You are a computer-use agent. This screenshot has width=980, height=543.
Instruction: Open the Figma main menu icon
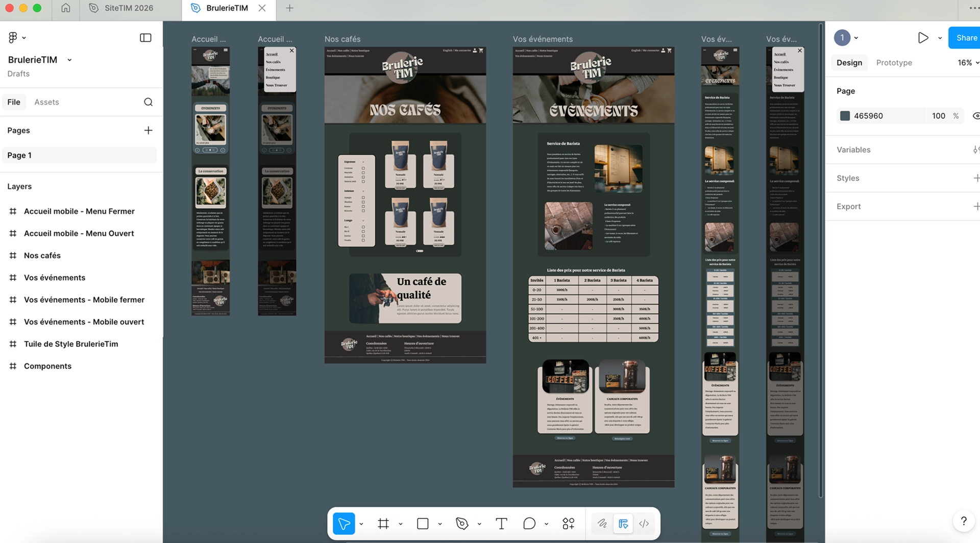tap(13, 37)
